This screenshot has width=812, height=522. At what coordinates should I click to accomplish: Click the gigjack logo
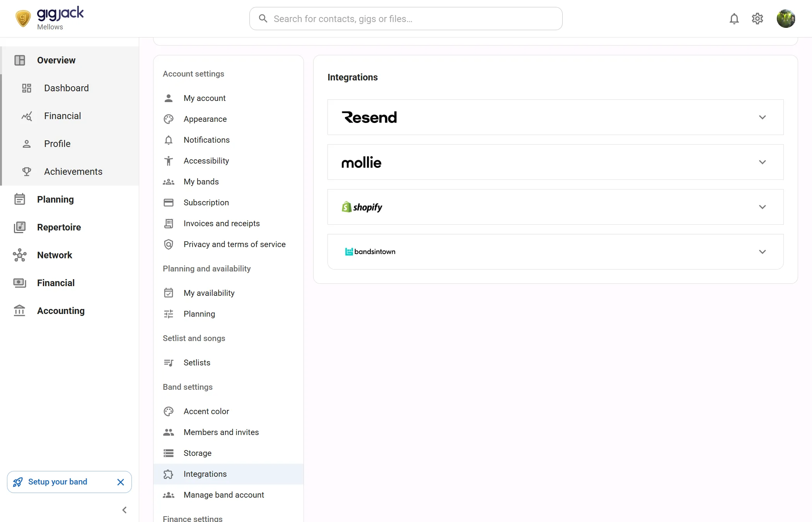point(49,18)
